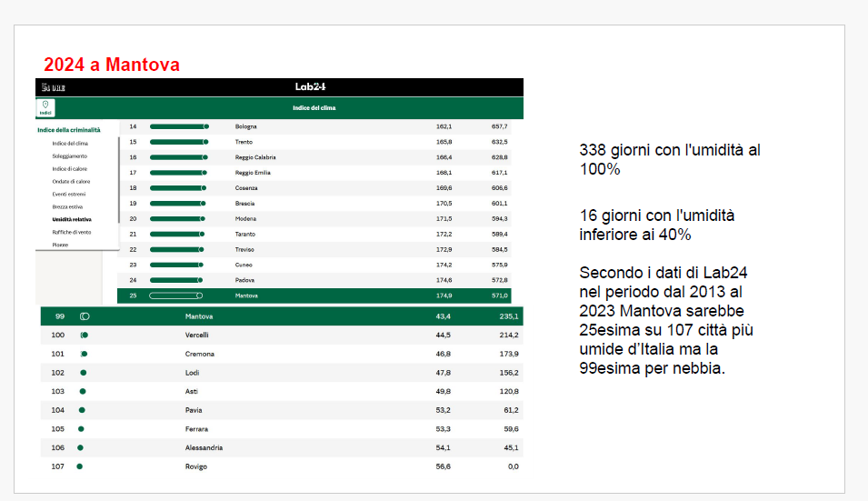Click the dot marker beside Rovigo
The image size is (868, 501).
coord(79,466)
